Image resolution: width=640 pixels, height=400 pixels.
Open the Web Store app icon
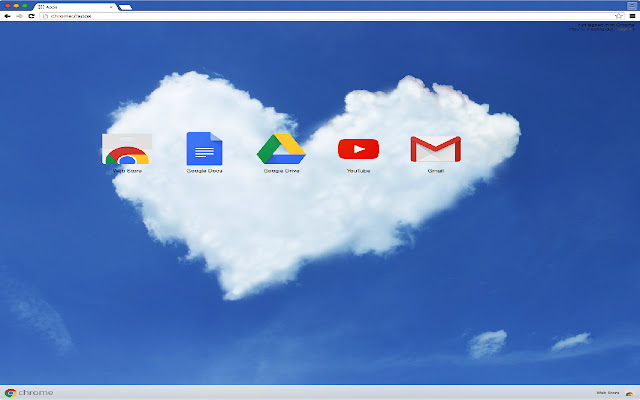(x=127, y=149)
